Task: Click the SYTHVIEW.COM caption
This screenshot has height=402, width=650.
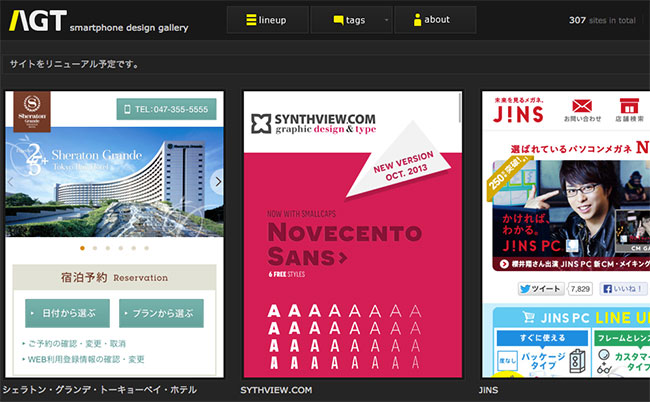Action: coord(276,390)
